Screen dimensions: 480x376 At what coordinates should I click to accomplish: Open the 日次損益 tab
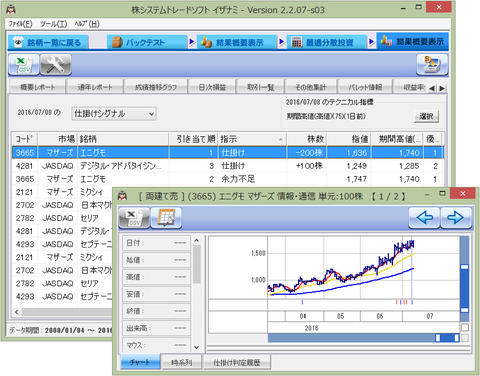click(212, 87)
